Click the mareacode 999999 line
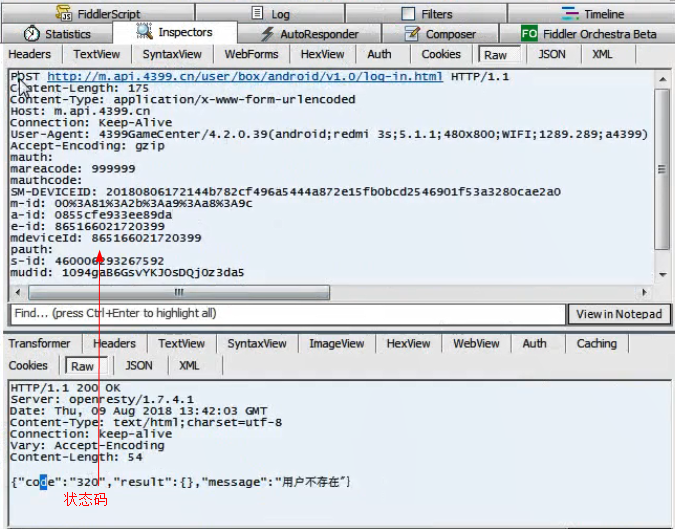The width and height of the screenshot is (675, 529). coord(73,169)
